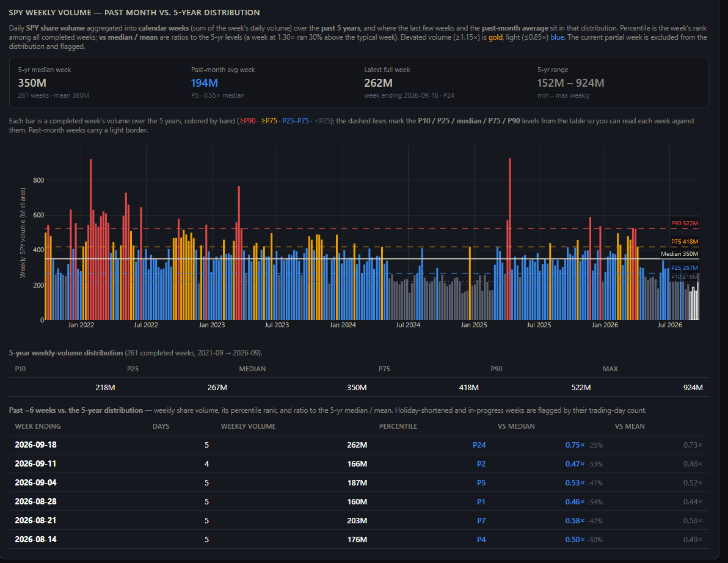Image resolution: width=728 pixels, height=563 pixels.
Task: Click the '924M' distribution value
Action: [x=693, y=388]
